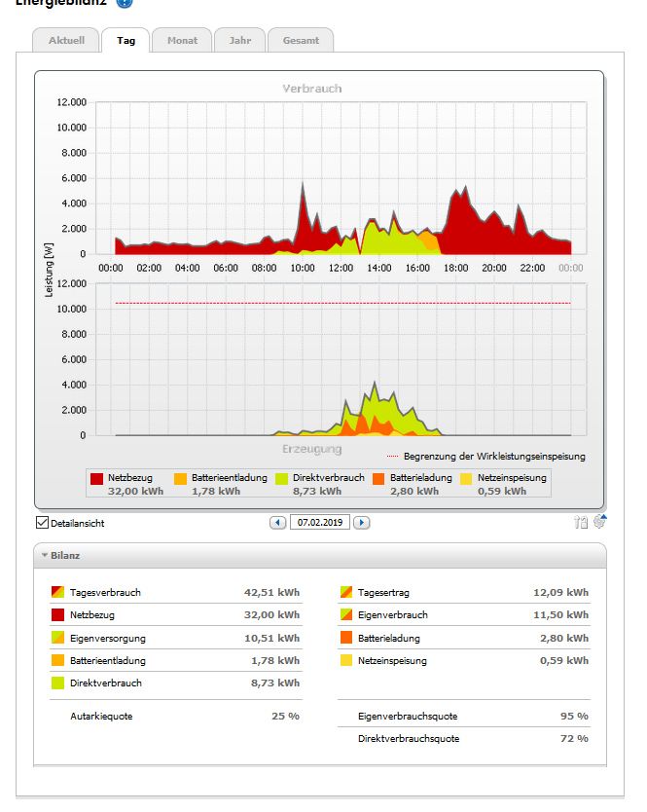Screen dimensions: 647x812
Task: Click the Eigenversorgung icon in Bilanz
Action: [x=57, y=638]
